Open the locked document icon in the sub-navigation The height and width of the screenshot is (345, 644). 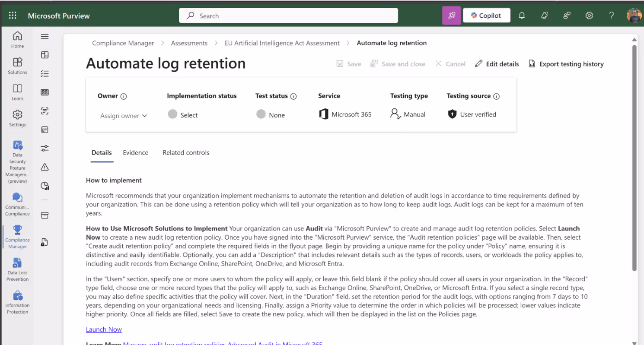coord(45,242)
